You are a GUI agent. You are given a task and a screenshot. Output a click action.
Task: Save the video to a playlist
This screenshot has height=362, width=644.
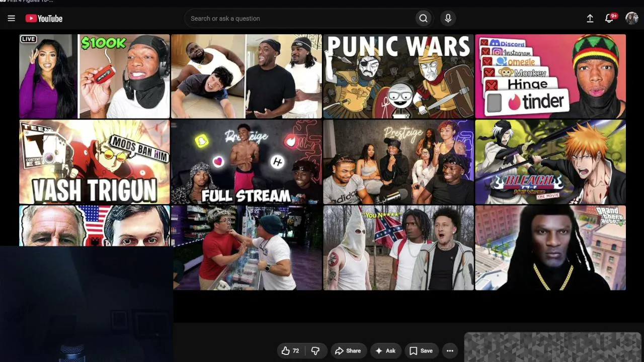click(421, 351)
